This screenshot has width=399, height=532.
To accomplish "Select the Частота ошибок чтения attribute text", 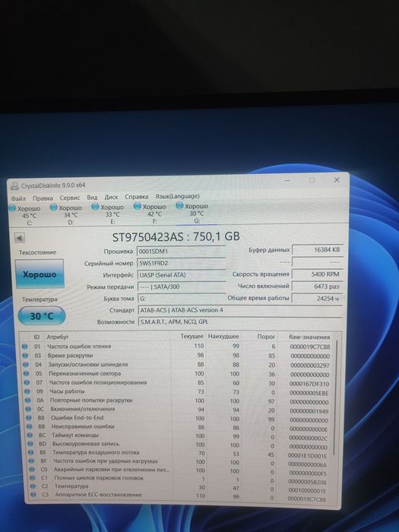I will [x=79, y=347].
